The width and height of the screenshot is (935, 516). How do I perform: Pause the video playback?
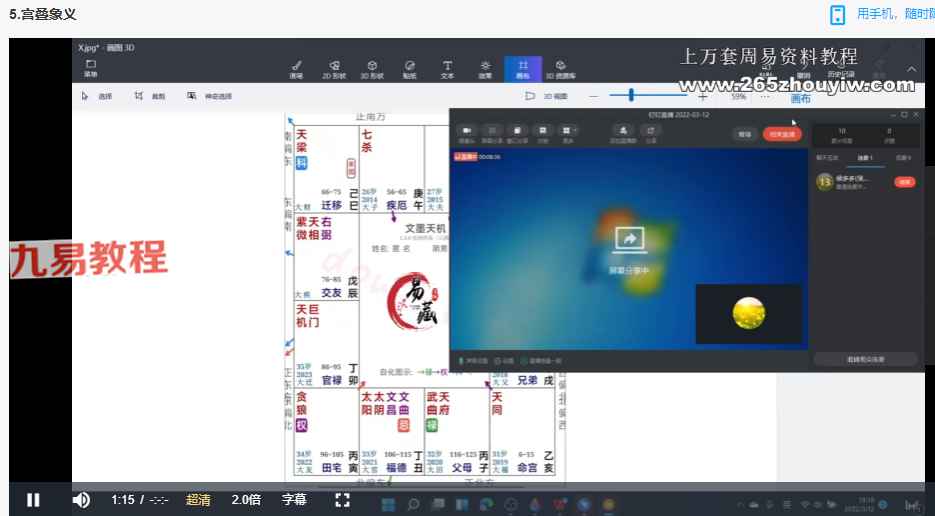tap(33, 499)
